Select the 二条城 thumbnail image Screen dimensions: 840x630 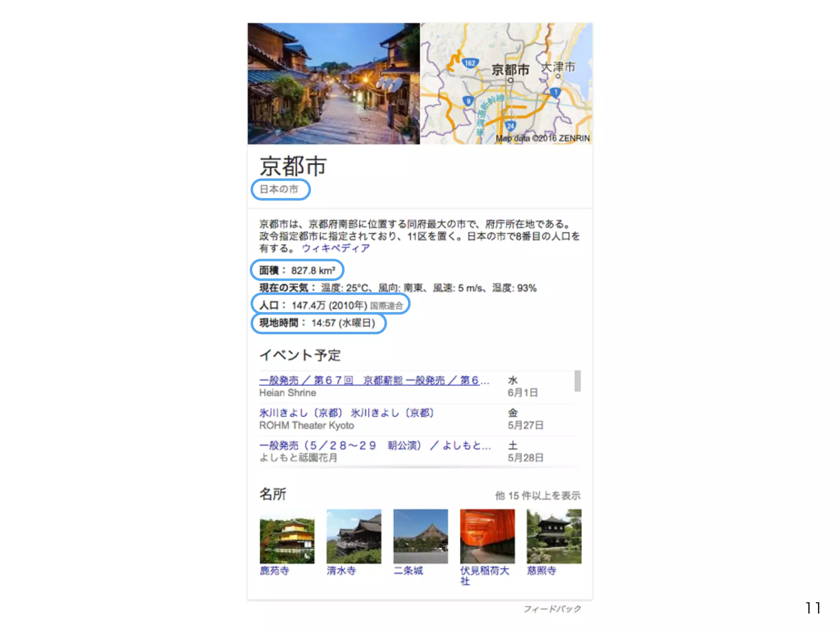[420, 536]
